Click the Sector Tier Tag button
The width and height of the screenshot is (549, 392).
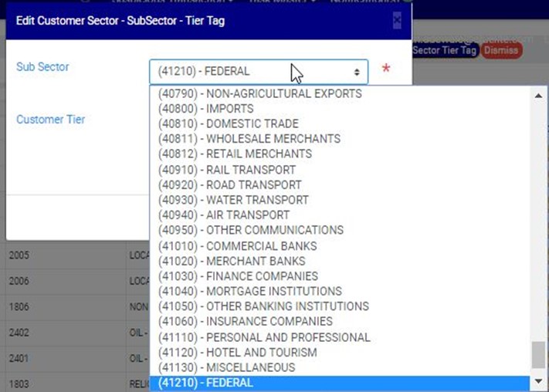[444, 50]
